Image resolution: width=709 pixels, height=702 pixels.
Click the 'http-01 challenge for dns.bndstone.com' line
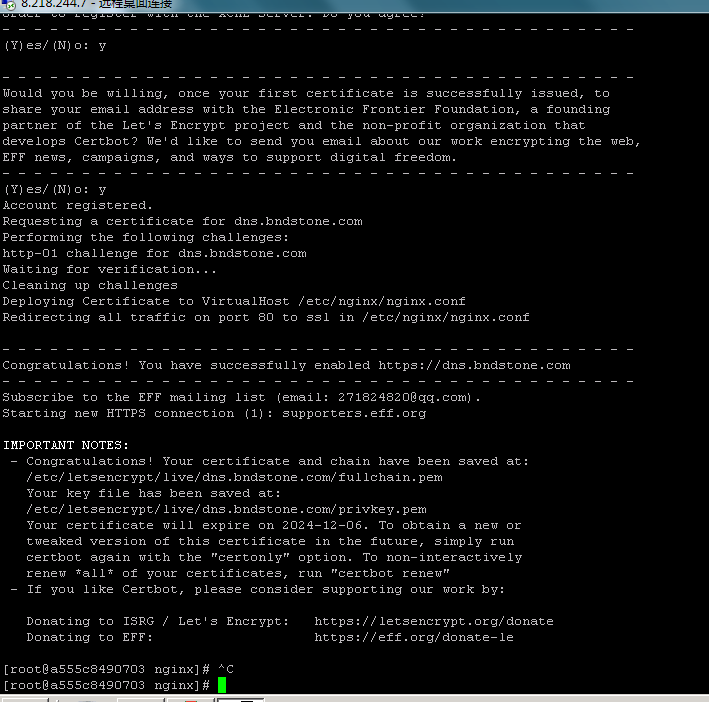(155, 253)
